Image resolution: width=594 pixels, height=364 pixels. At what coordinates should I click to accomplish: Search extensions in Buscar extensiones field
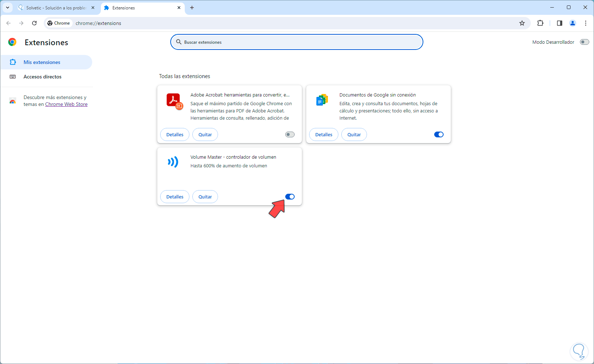tap(297, 42)
